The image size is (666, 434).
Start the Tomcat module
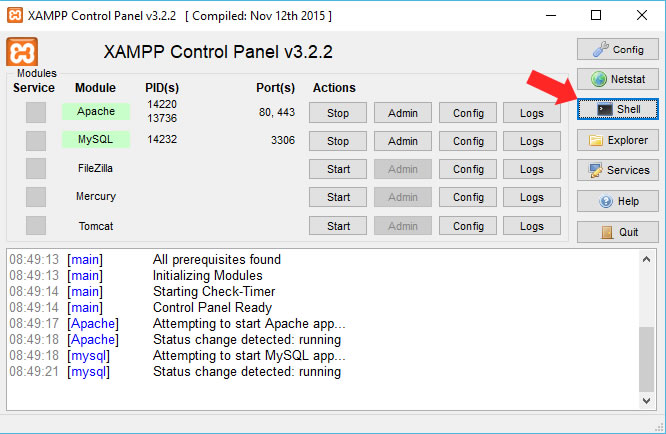point(338,226)
